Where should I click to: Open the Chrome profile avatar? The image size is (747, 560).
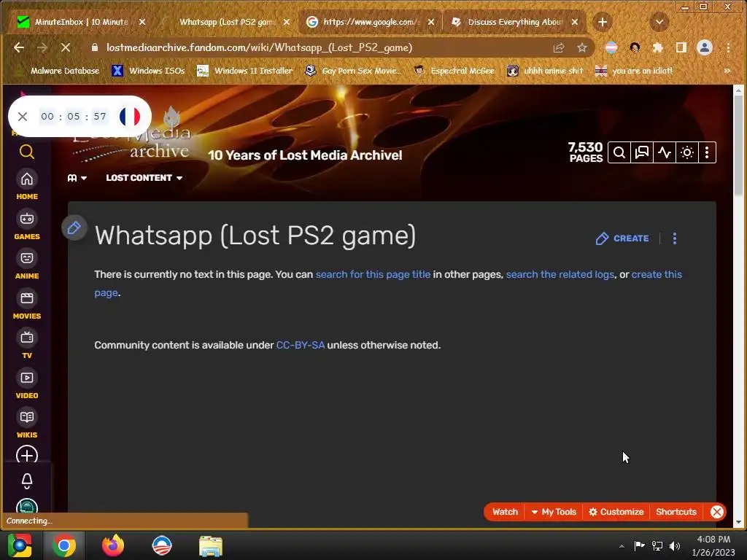point(705,47)
